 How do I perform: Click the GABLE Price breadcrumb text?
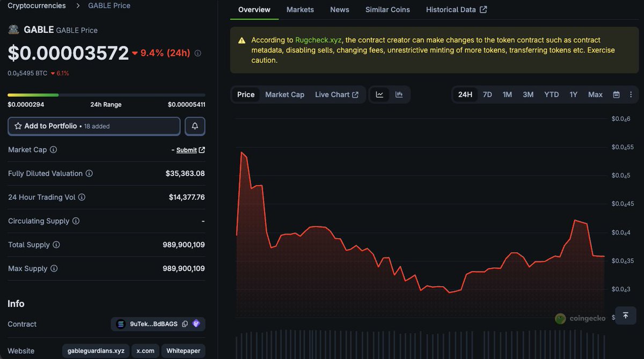(x=109, y=5)
